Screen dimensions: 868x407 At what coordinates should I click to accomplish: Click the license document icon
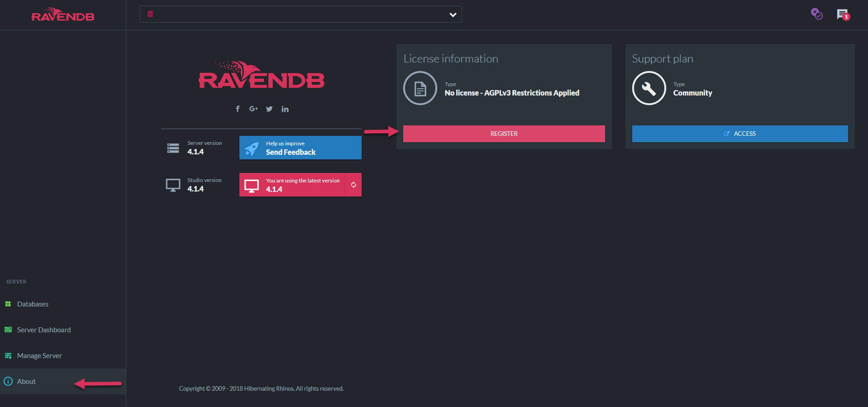[420, 88]
